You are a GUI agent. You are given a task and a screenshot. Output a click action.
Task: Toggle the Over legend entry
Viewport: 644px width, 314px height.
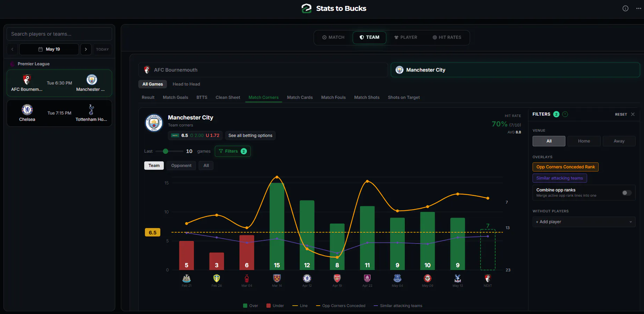pyautogui.click(x=250, y=306)
